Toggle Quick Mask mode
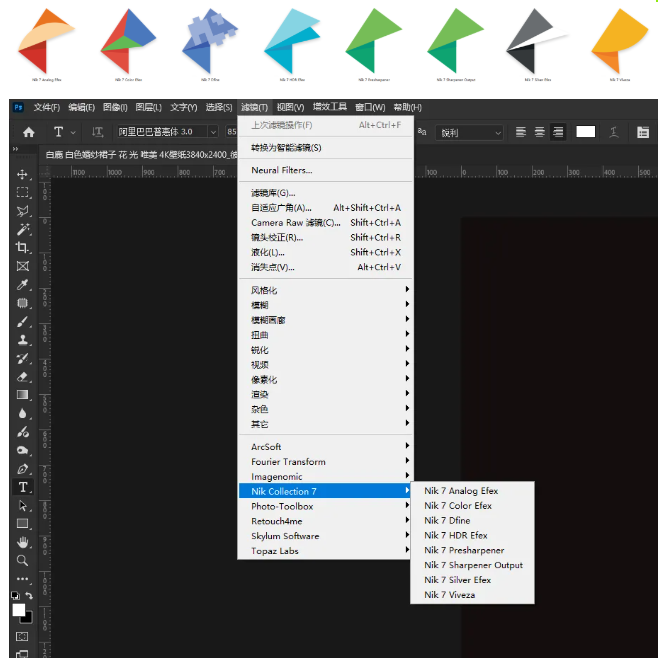The image size is (667, 658). (x=22, y=636)
